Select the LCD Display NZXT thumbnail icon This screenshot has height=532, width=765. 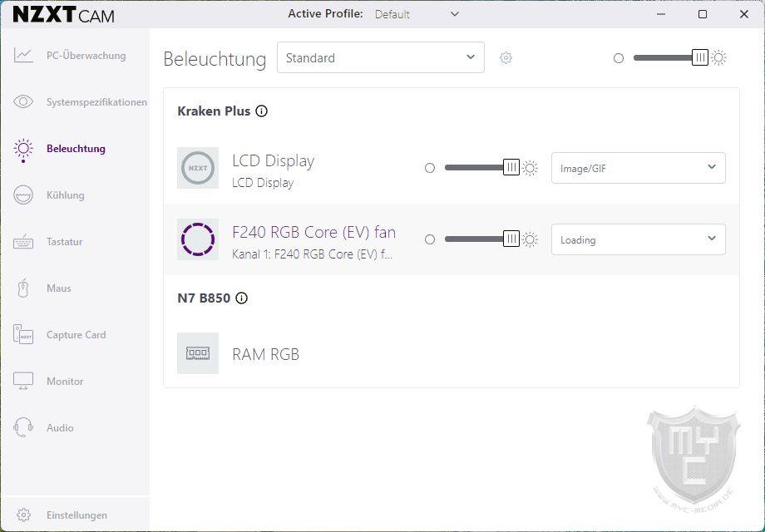coord(198,168)
